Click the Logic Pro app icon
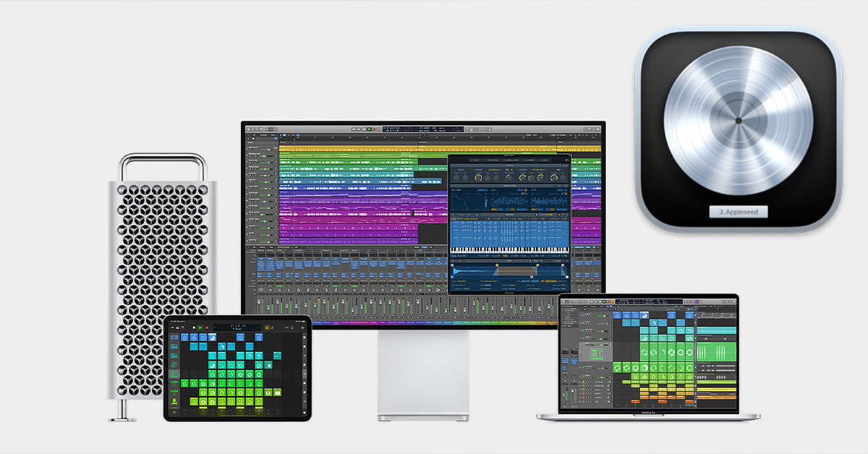This screenshot has height=454, width=868. click(x=739, y=130)
